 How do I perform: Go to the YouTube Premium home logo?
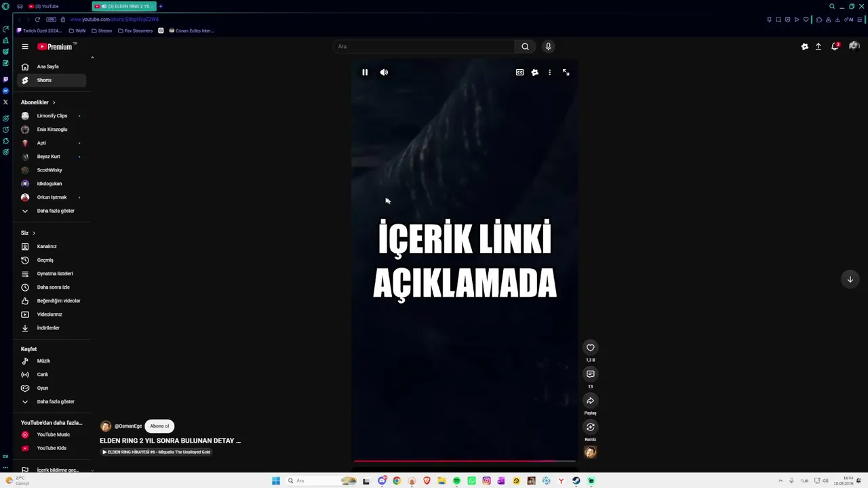[x=55, y=47]
